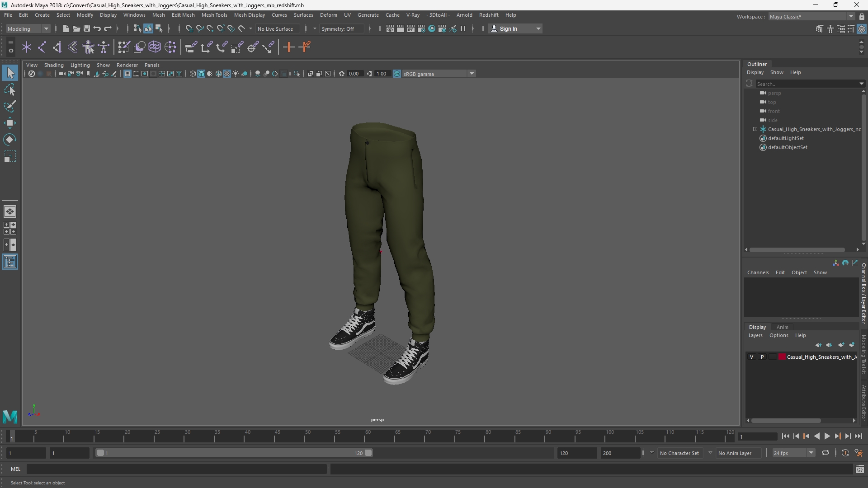
Task: Switch to four-view layout icon
Action: [10, 228]
